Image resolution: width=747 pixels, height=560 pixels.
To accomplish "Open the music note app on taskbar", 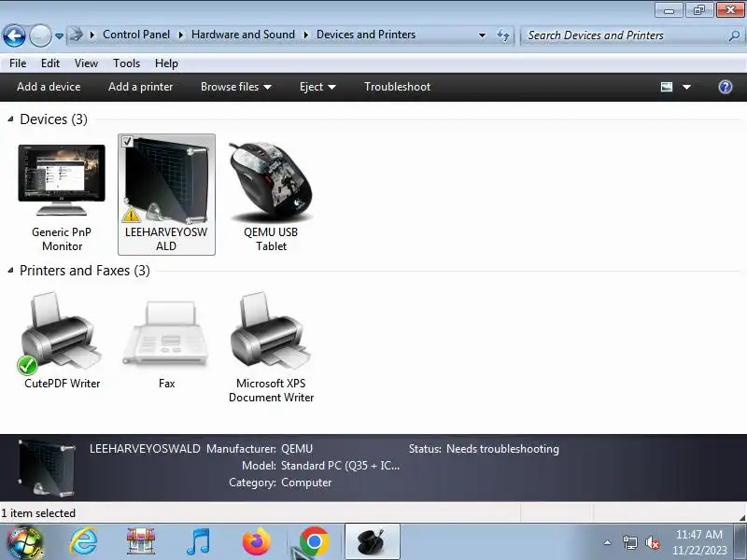I will click(x=199, y=541).
